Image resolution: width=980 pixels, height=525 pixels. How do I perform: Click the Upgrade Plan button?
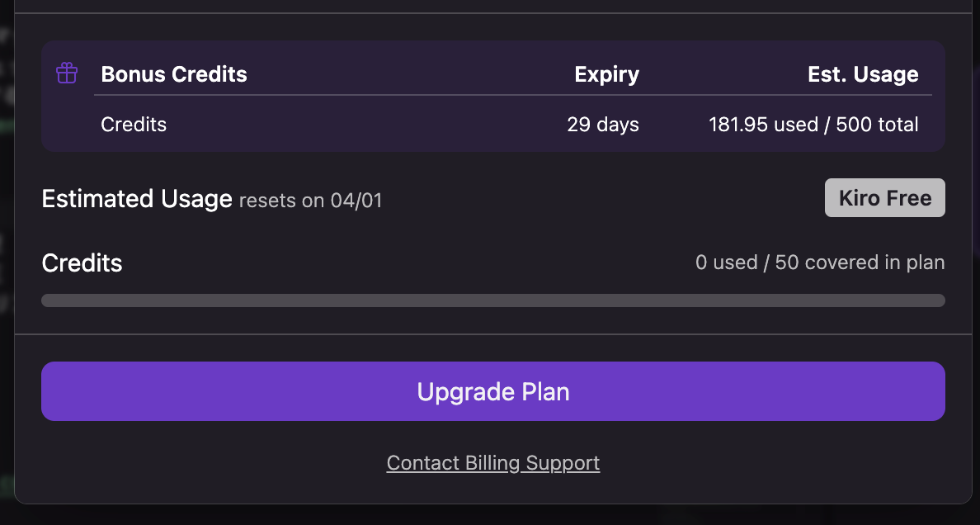(x=493, y=391)
